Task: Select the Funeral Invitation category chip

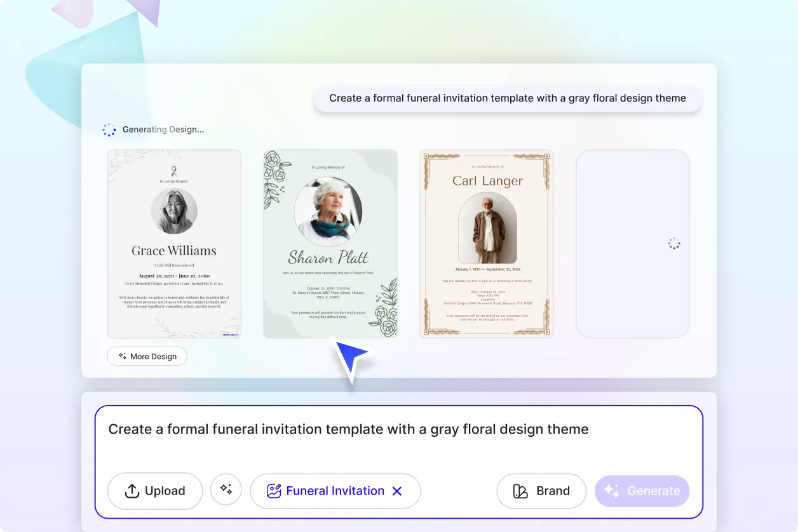Action: tap(335, 491)
